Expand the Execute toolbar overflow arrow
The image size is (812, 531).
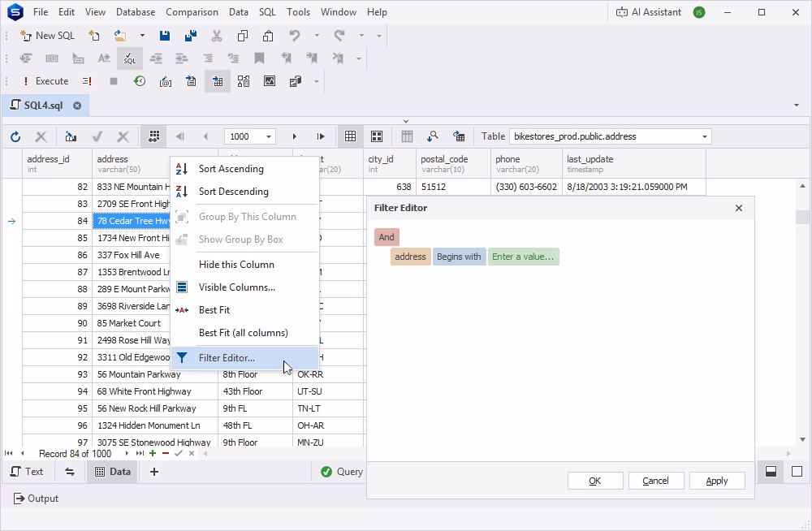(317, 81)
